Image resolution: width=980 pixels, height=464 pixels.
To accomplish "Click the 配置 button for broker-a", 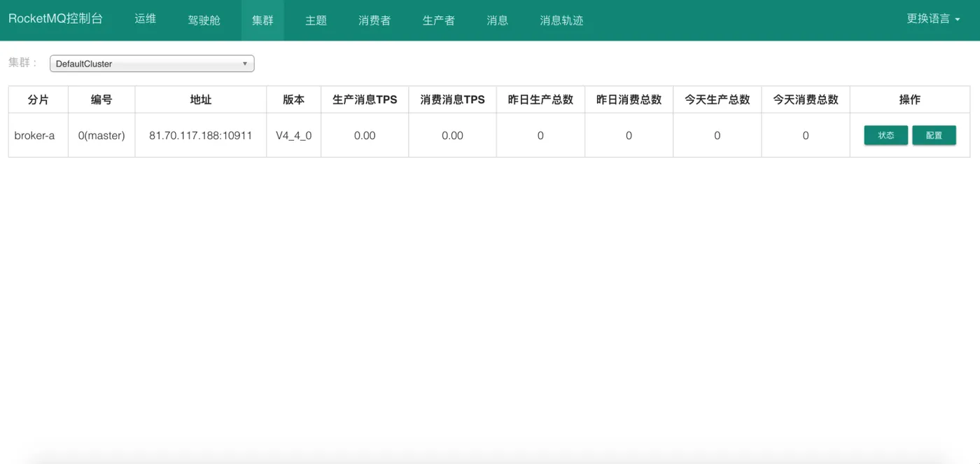I will point(934,135).
